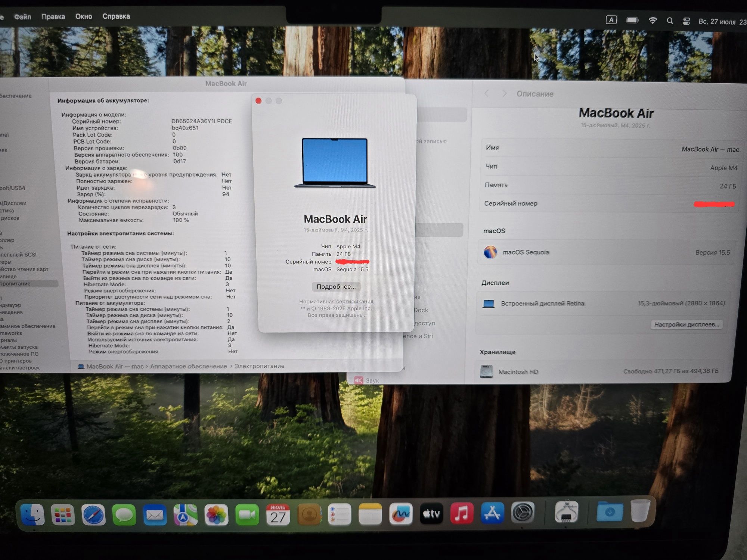
Task: Click the Имя row with MacBook Air — mac
Action: [x=611, y=148]
